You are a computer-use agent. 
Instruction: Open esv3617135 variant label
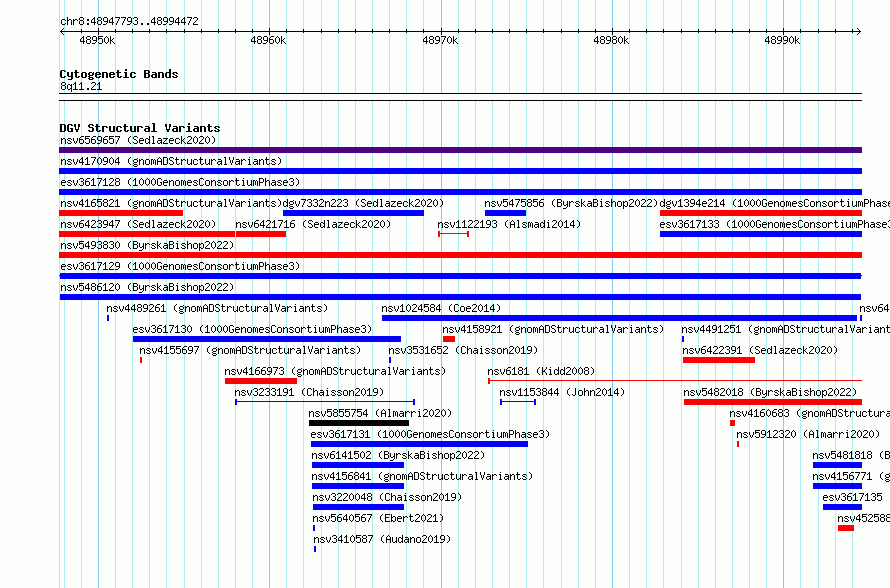click(853, 497)
